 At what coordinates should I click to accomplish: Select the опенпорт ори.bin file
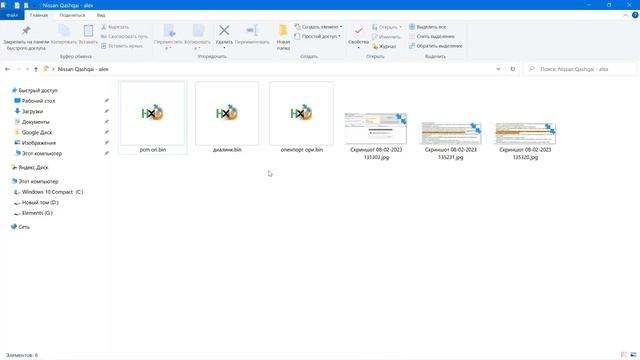(301, 117)
